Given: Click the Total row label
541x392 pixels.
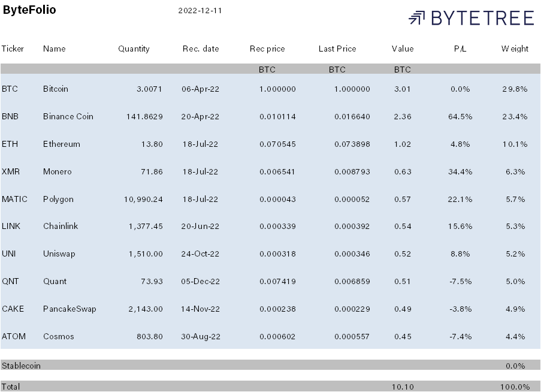Looking at the screenshot, I should 11,387.
